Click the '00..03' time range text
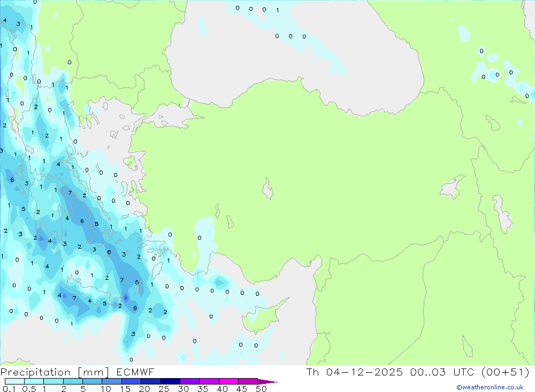This screenshot has width=535, height=392. click(428, 372)
